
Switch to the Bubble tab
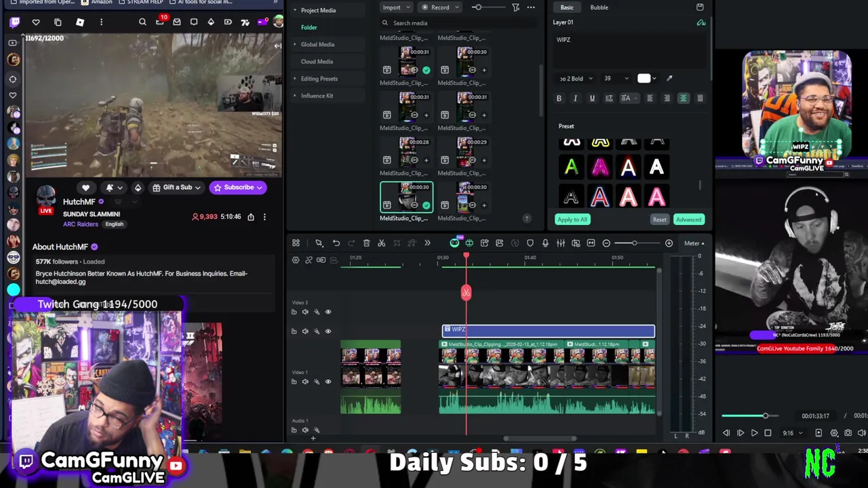(599, 7)
